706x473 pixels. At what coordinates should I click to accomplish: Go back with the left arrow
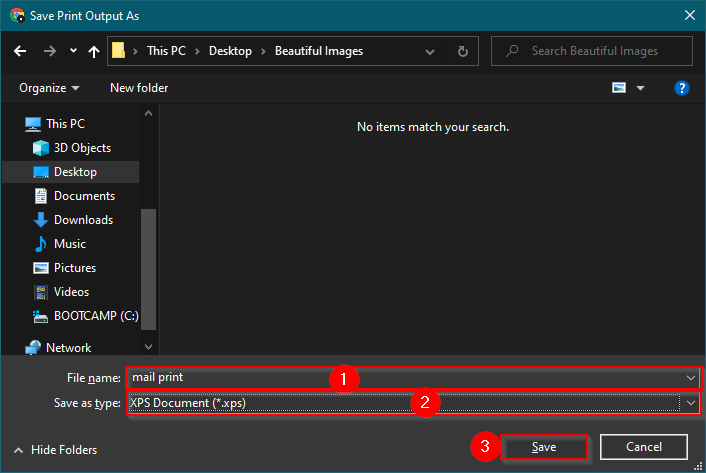click(x=20, y=51)
